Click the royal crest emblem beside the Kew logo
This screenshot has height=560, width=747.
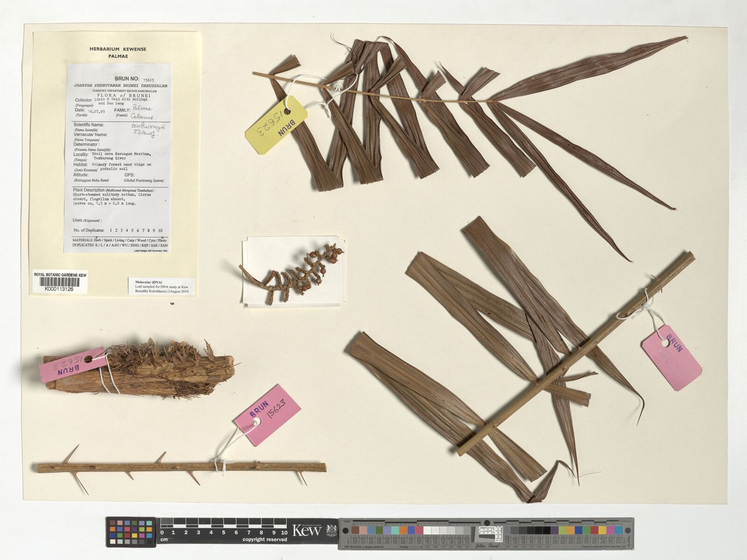(331, 531)
